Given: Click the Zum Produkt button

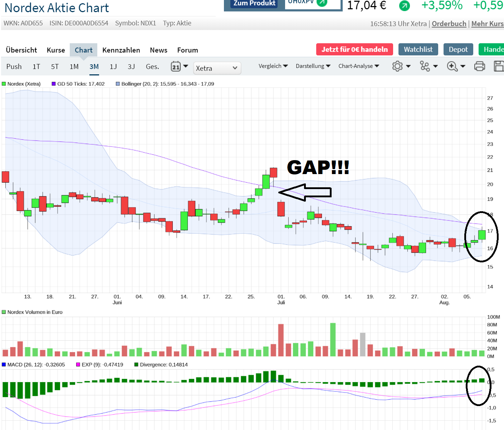Looking at the screenshot, I should tap(254, 4).
